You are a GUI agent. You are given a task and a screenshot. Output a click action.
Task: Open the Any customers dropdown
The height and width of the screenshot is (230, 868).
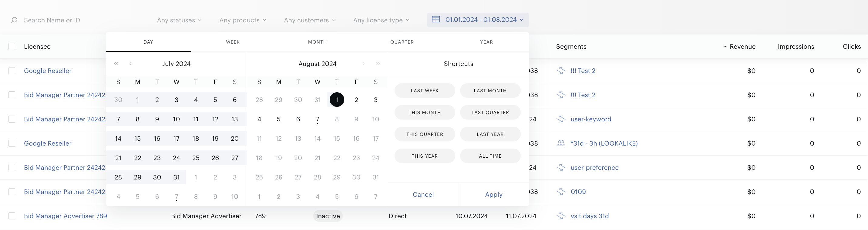click(x=310, y=20)
